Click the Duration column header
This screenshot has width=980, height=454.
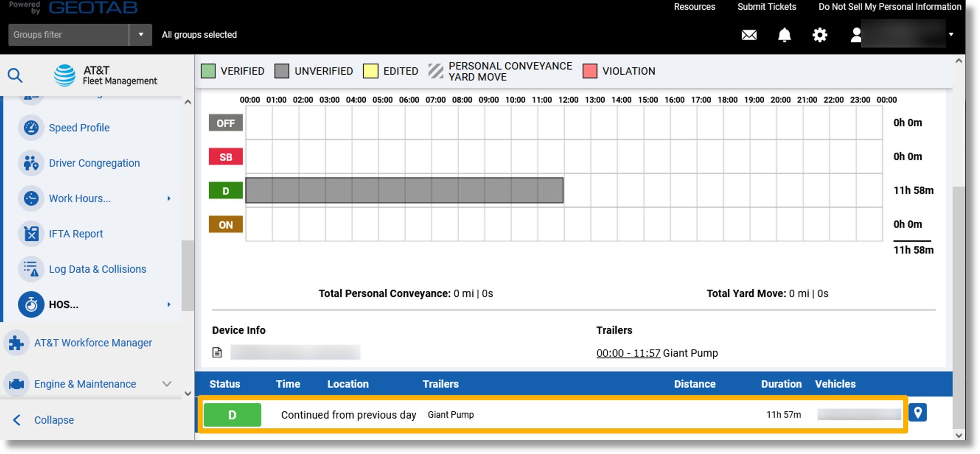781,384
